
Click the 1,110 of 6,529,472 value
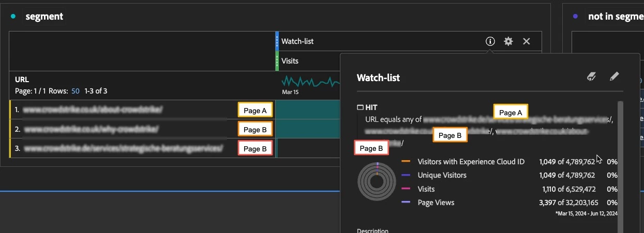568,189
